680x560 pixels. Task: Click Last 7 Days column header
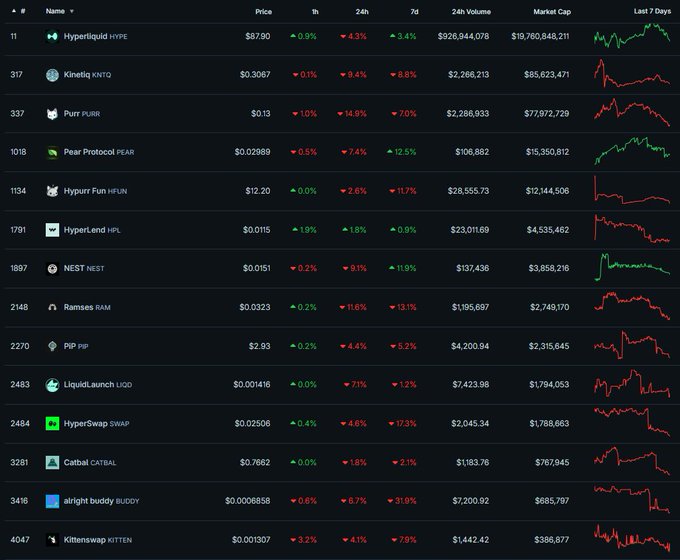(652, 11)
